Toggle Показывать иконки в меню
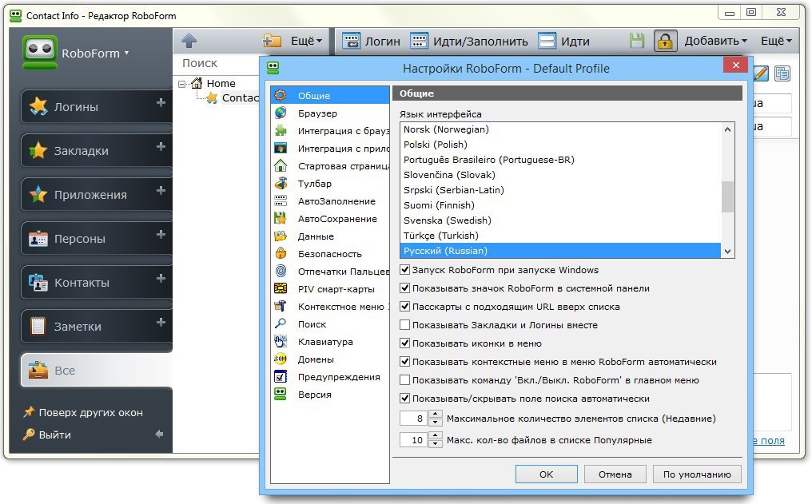This screenshot has width=812, height=504. click(x=405, y=343)
